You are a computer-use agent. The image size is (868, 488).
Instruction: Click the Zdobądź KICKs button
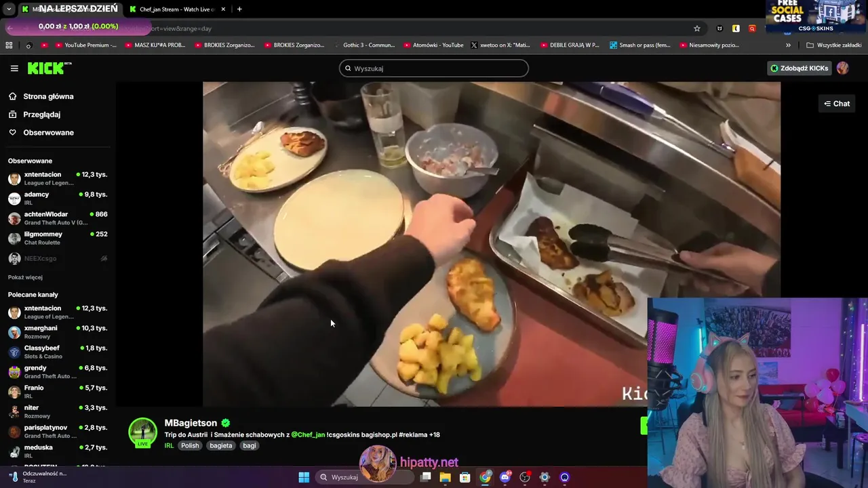point(799,68)
